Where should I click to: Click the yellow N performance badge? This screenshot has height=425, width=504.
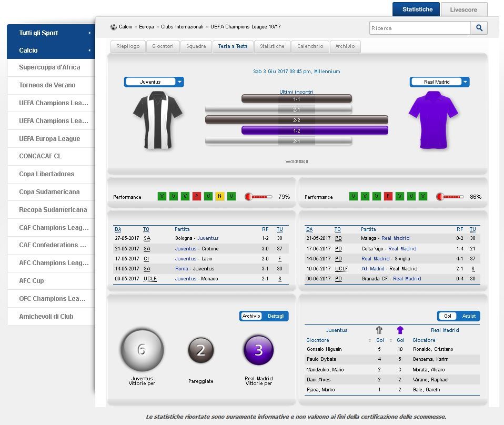tap(219, 196)
